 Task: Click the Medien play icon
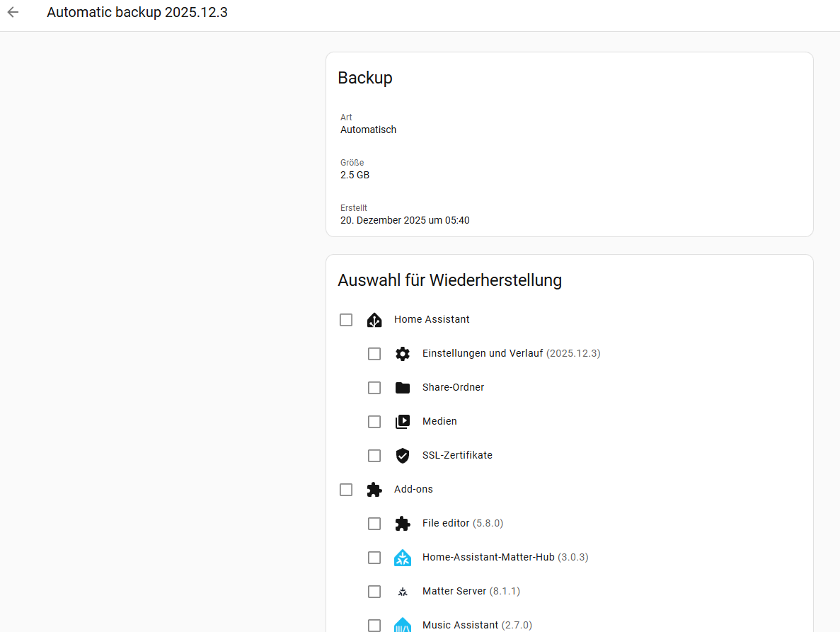point(403,422)
